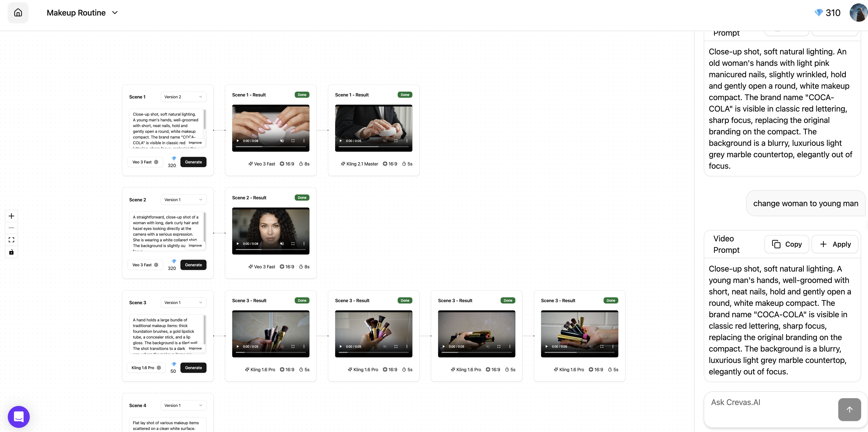Expand Scene 4 Version 1 dropdown
Image resolution: width=868 pixels, height=432 pixels.
click(183, 405)
